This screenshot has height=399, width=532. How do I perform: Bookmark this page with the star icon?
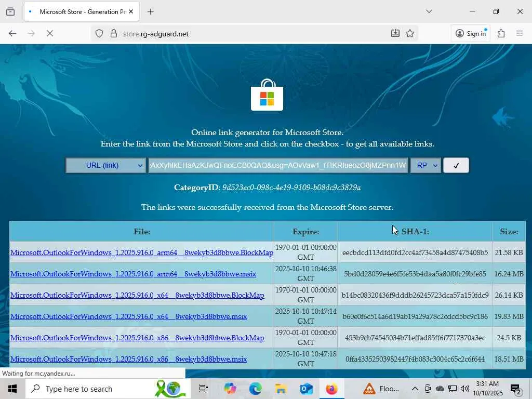pyautogui.click(x=410, y=33)
